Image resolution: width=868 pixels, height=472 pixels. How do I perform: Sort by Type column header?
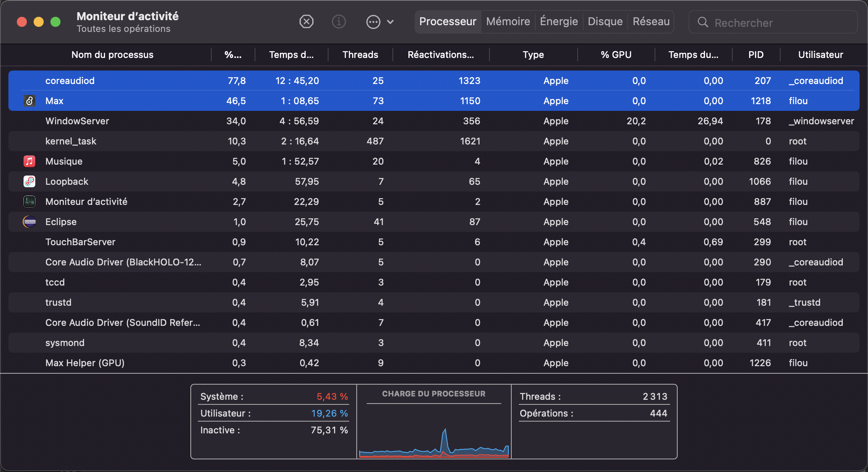click(533, 55)
